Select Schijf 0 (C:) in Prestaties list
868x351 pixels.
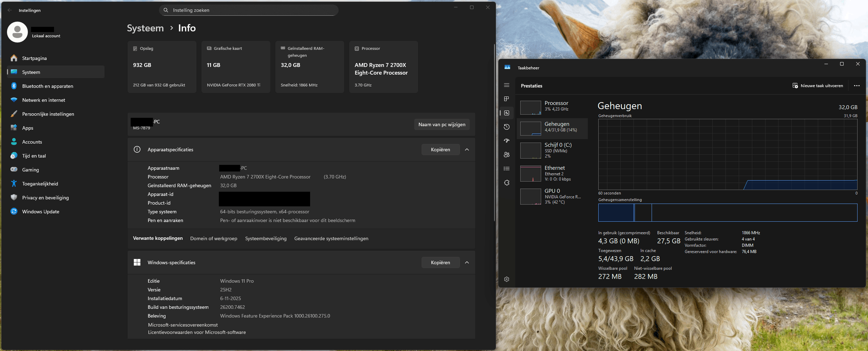click(x=552, y=151)
